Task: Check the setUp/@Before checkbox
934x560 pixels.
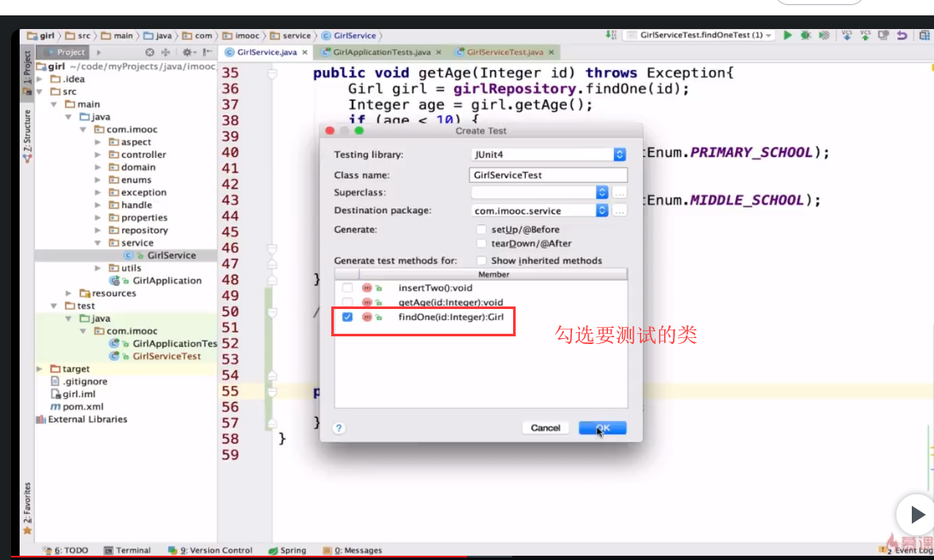Action: 482,230
